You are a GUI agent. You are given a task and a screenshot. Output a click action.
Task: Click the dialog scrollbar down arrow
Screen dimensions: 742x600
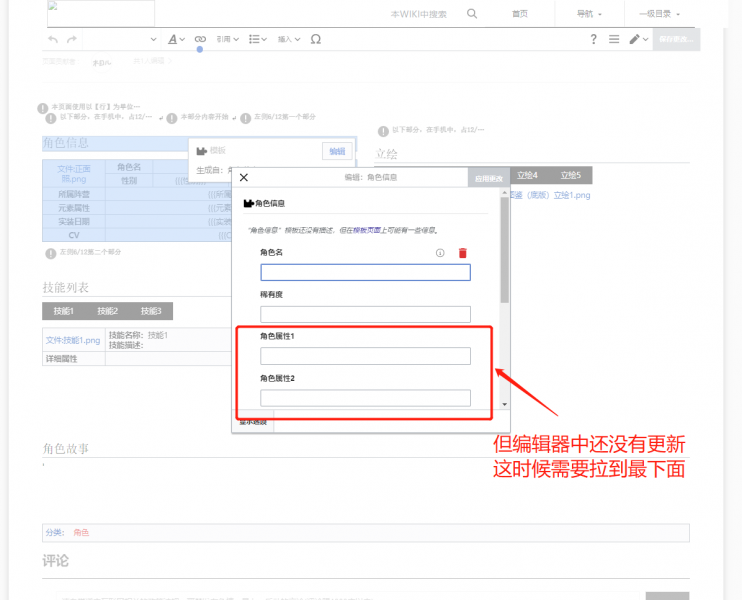504,404
